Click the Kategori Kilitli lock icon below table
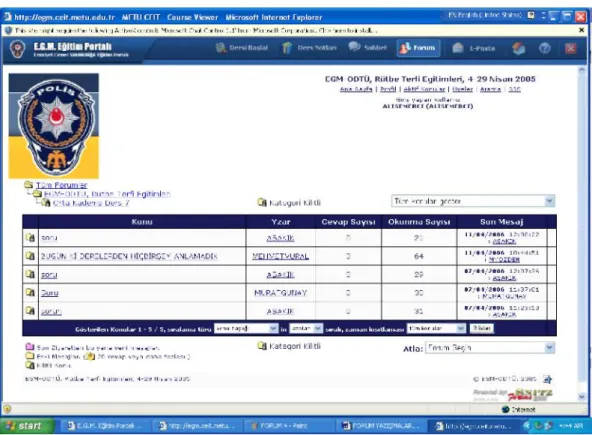Viewport: 592px width, 435px height. point(262,346)
